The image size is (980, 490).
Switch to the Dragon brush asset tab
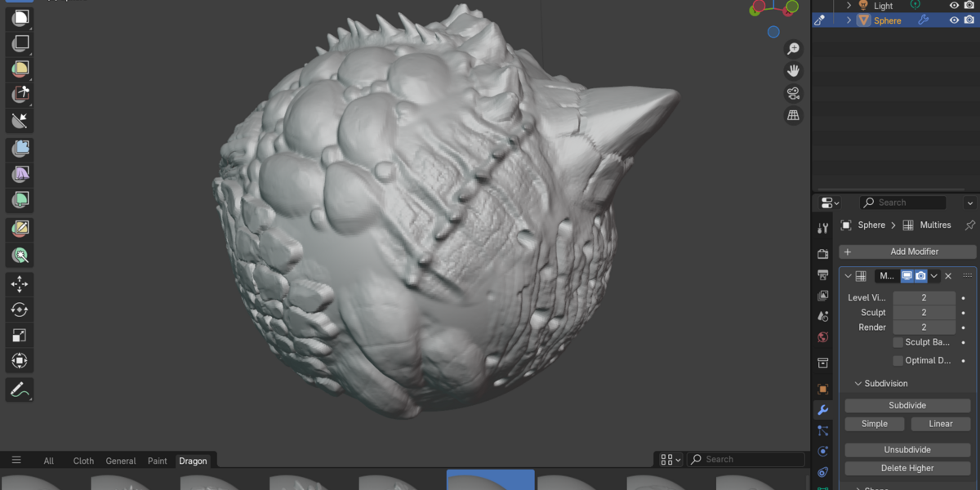point(194,461)
